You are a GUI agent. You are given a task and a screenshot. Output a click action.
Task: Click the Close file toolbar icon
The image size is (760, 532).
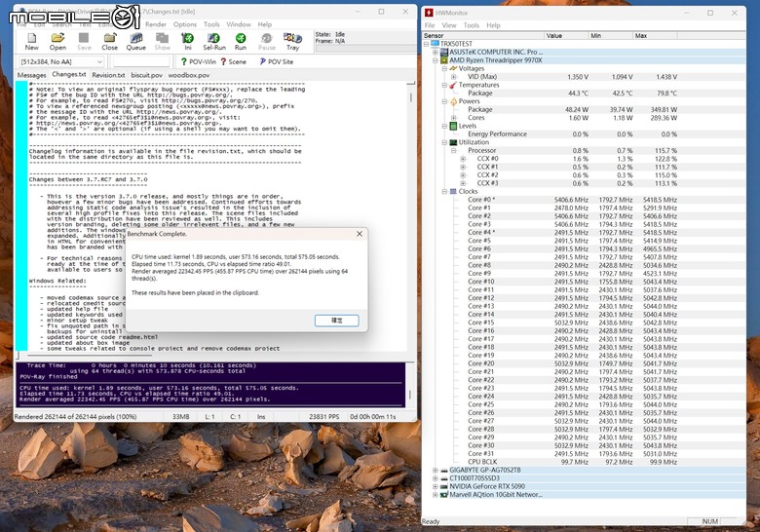109,42
